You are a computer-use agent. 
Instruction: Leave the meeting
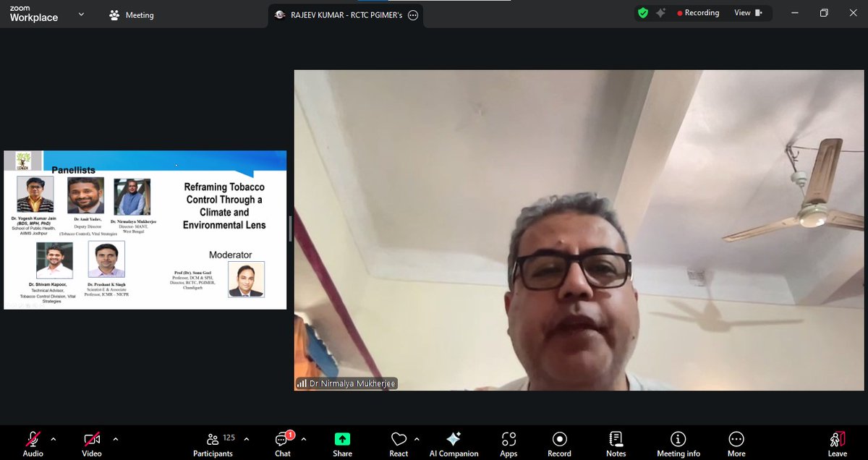pyautogui.click(x=837, y=443)
